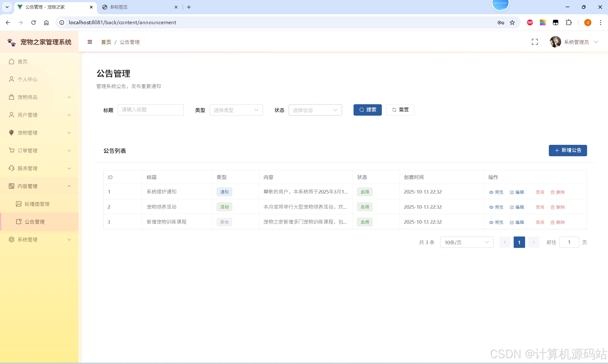
Task: Click the 活动 type tag in row 2
Action: (x=224, y=207)
